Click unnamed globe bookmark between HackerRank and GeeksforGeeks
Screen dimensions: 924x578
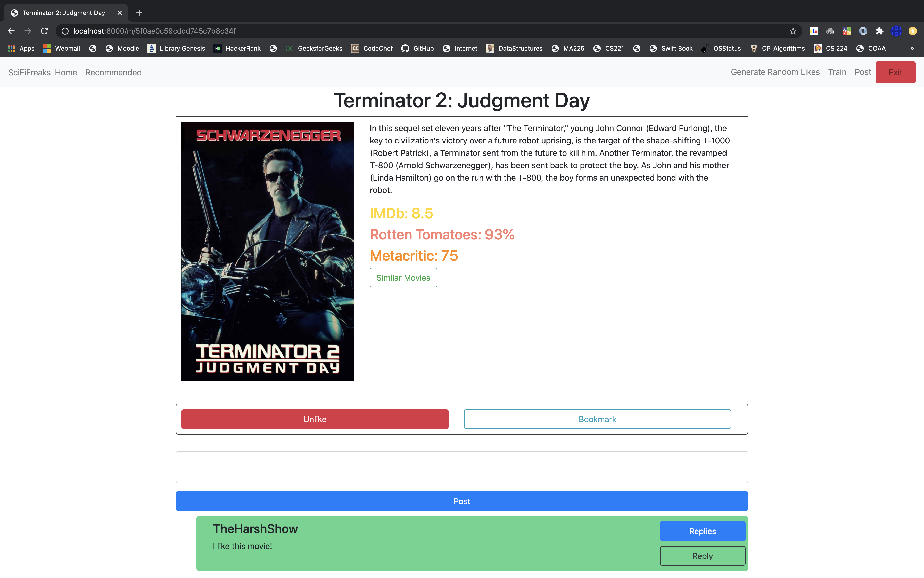(273, 49)
